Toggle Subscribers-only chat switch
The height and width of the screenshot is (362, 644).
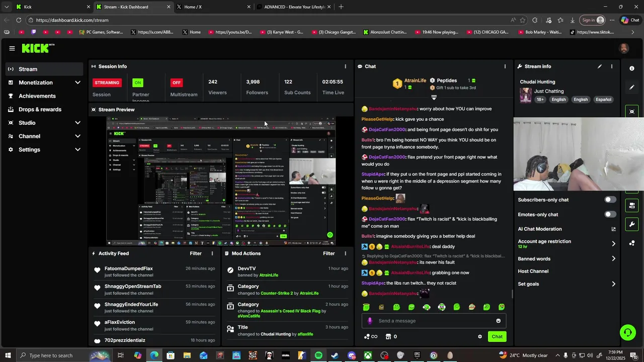click(610, 200)
